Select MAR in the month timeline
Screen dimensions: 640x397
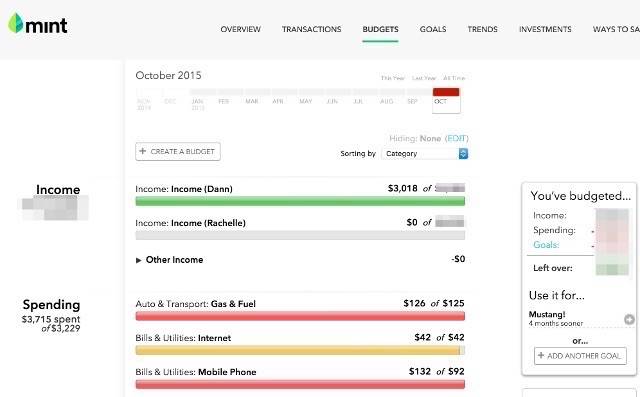[251, 101]
